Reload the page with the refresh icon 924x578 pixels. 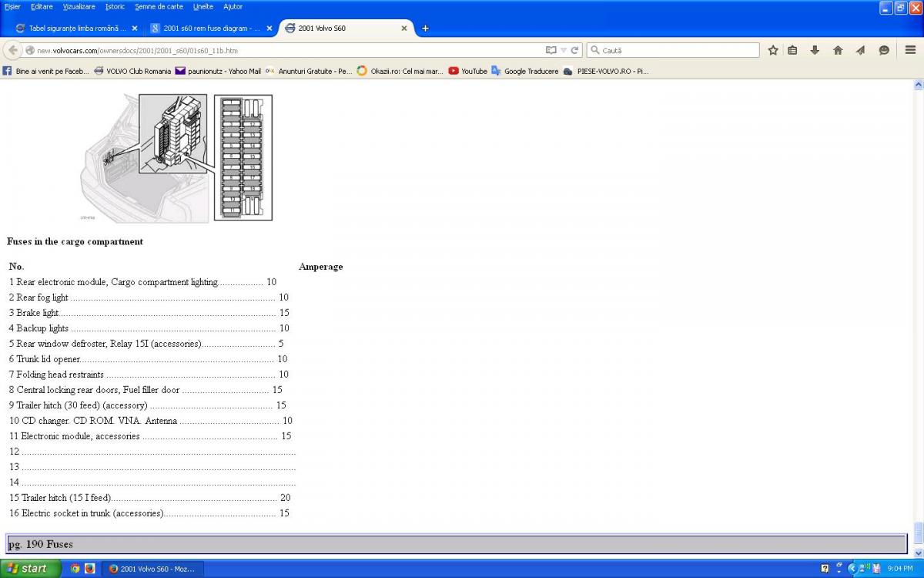(574, 50)
